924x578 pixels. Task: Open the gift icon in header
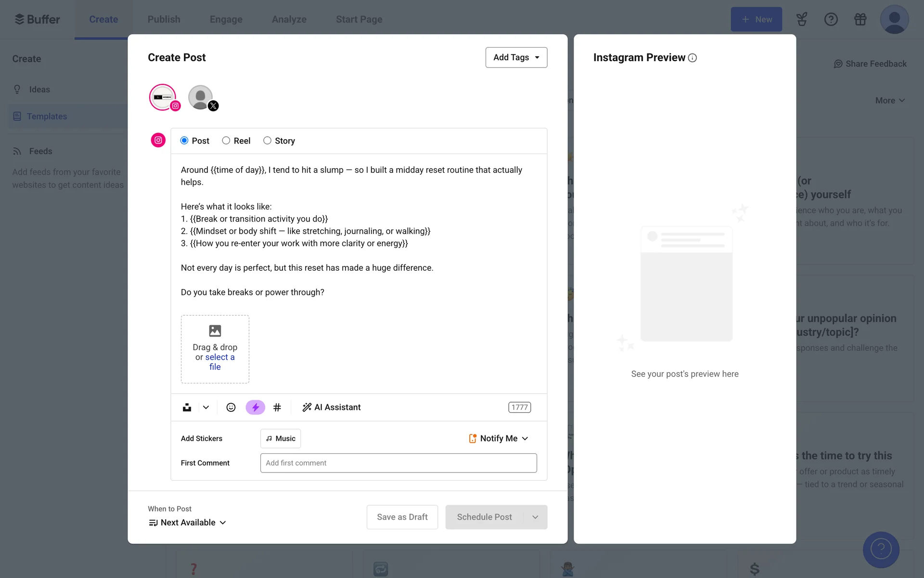[860, 19]
